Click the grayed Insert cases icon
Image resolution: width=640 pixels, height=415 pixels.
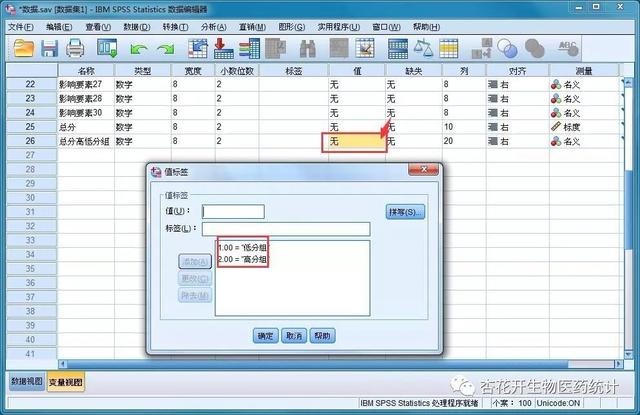point(339,48)
